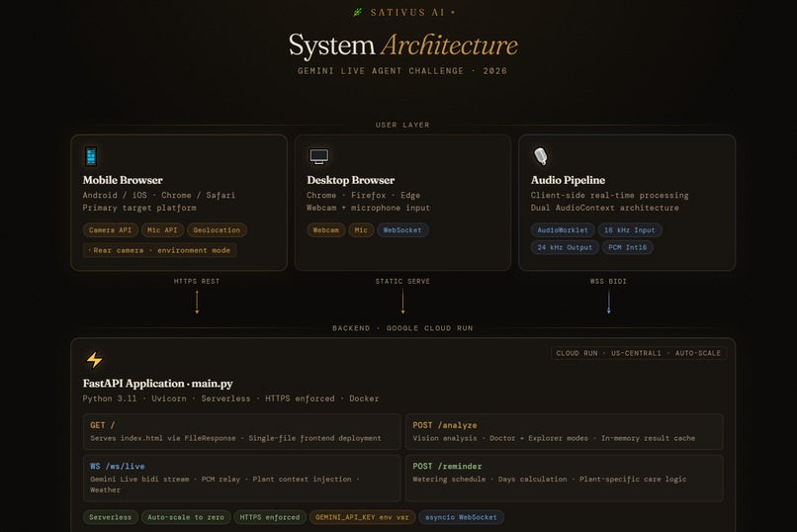Click the blue WebSocket tag in Desktop Browser

[402, 230]
